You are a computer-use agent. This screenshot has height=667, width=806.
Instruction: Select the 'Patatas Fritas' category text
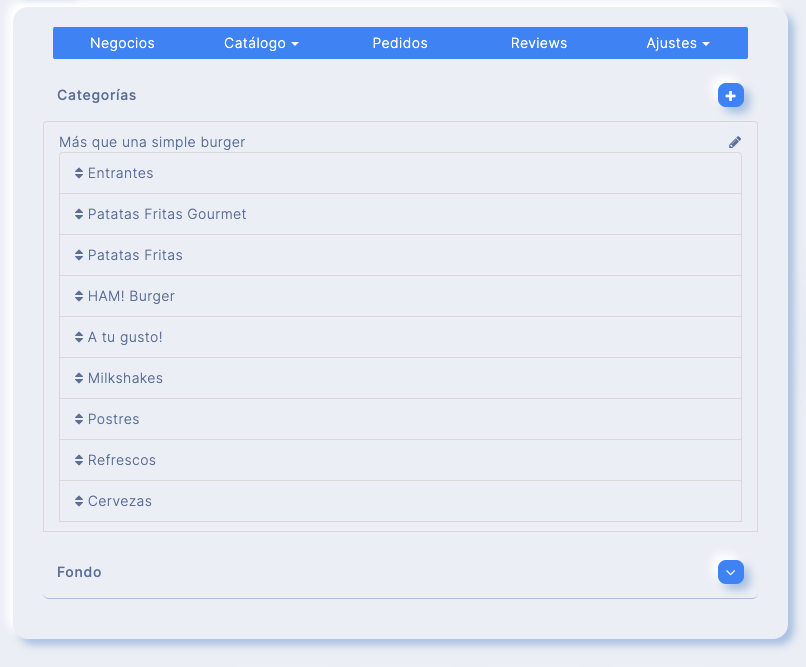(x=135, y=255)
